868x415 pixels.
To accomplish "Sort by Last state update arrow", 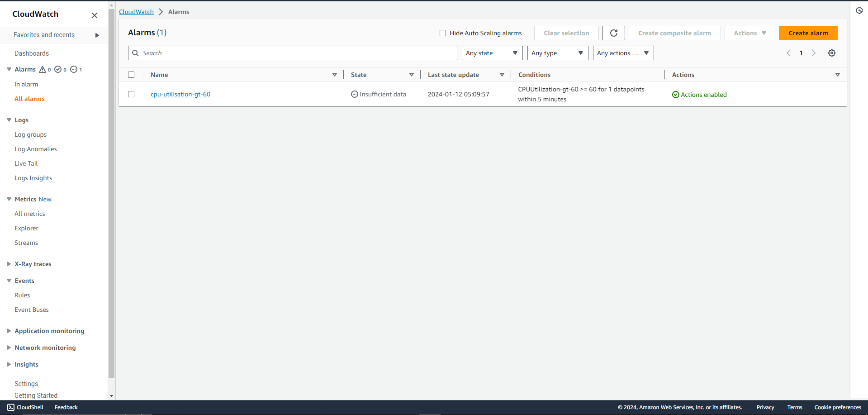I will (502, 75).
